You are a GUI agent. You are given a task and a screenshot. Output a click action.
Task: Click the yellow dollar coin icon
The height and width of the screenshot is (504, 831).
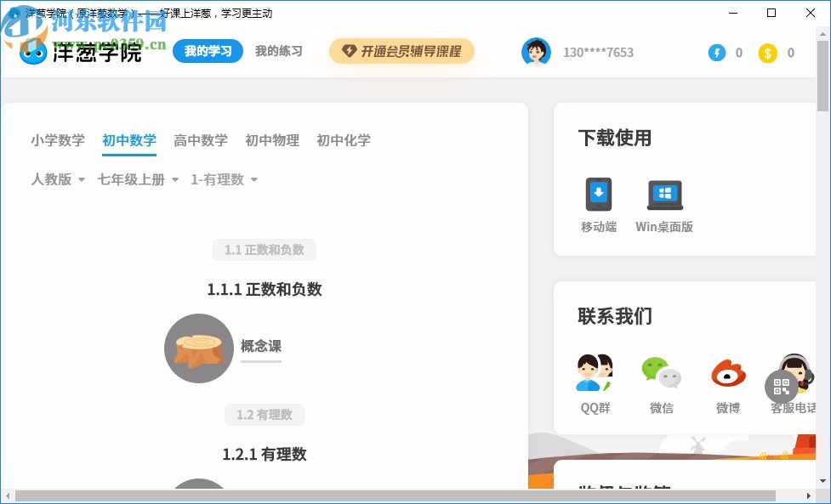pyautogui.click(x=767, y=52)
